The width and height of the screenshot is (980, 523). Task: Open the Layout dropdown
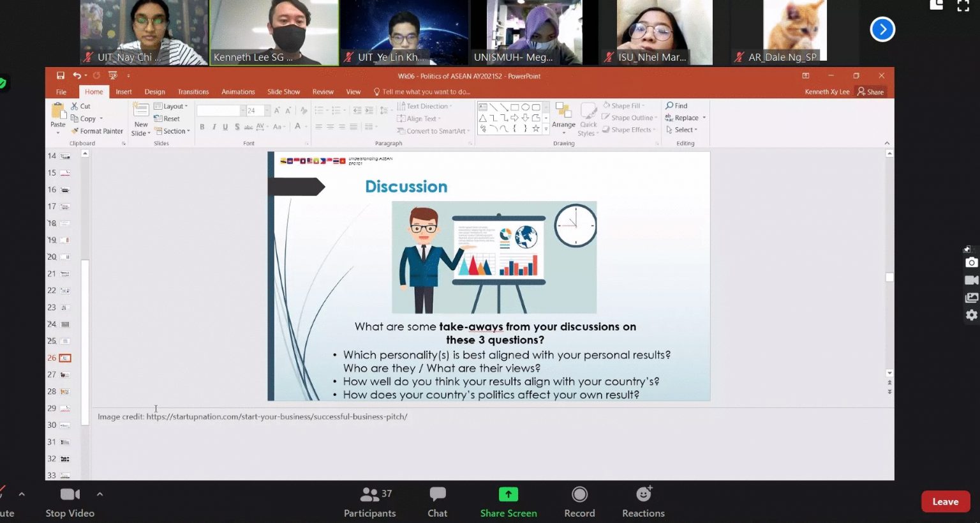(x=172, y=107)
